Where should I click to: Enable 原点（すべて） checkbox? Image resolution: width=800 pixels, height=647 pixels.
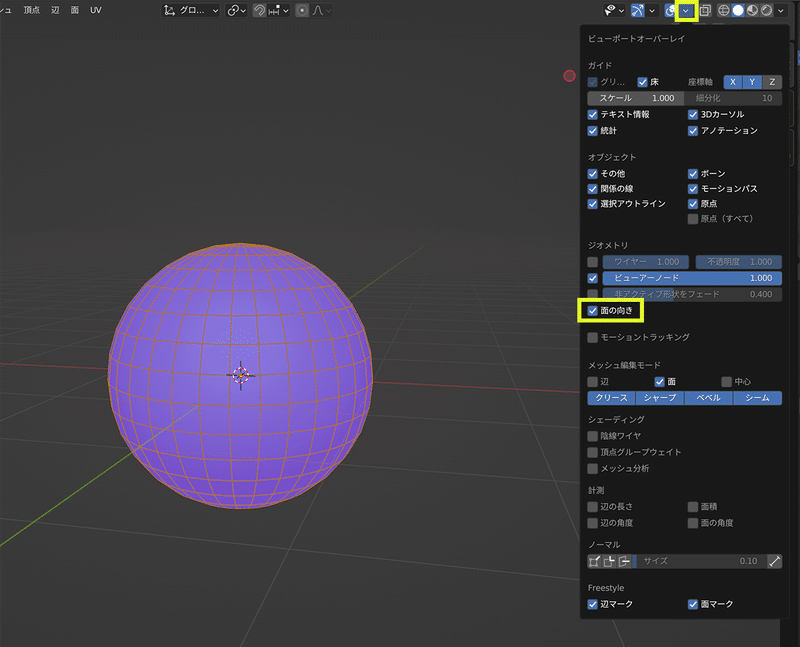coord(693,219)
